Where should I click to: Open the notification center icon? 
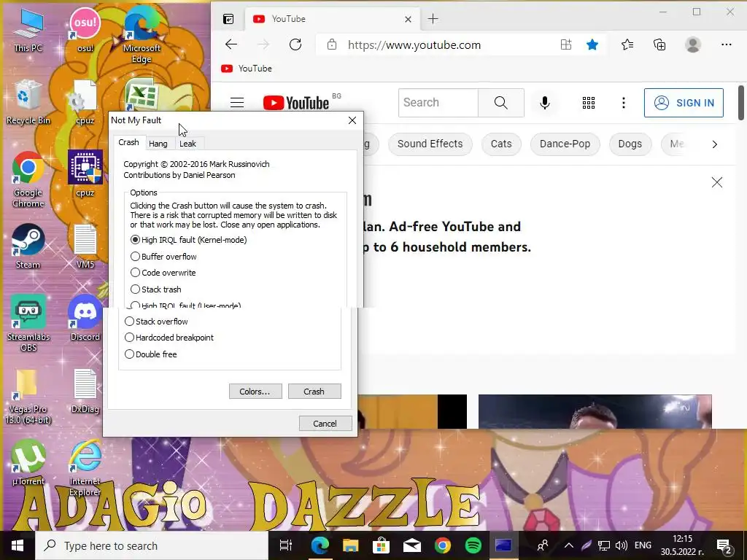click(724, 545)
